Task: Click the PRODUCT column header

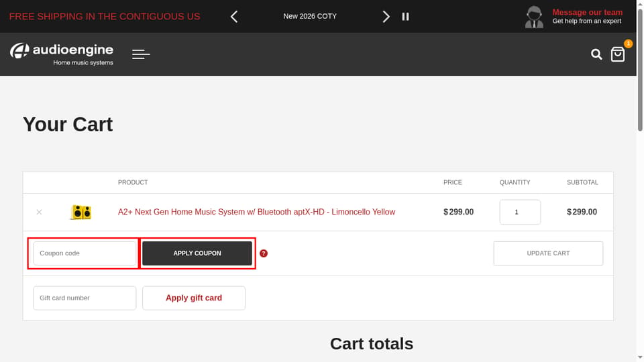Action: [x=133, y=182]
